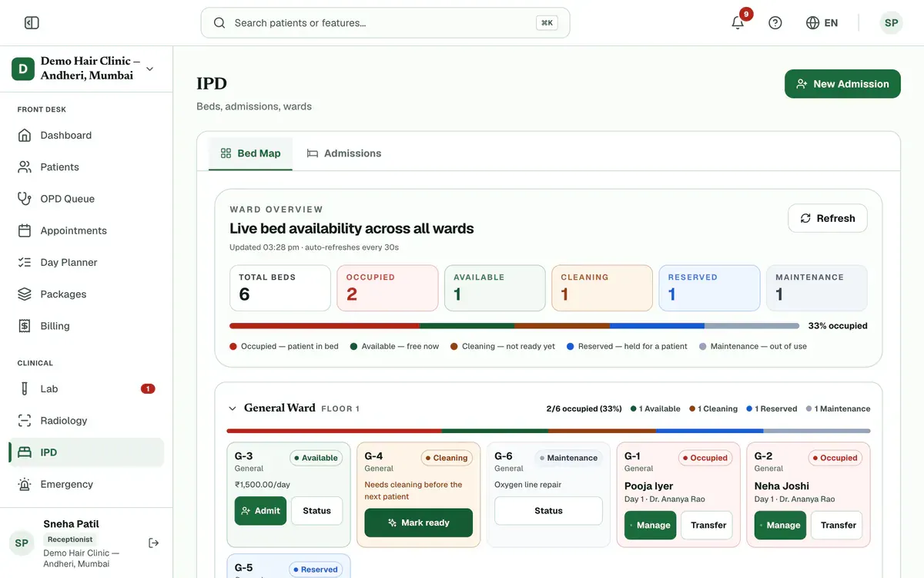Open Patients section
The height and width of the screenshot is (578, 924).
(x=86, y=167)
